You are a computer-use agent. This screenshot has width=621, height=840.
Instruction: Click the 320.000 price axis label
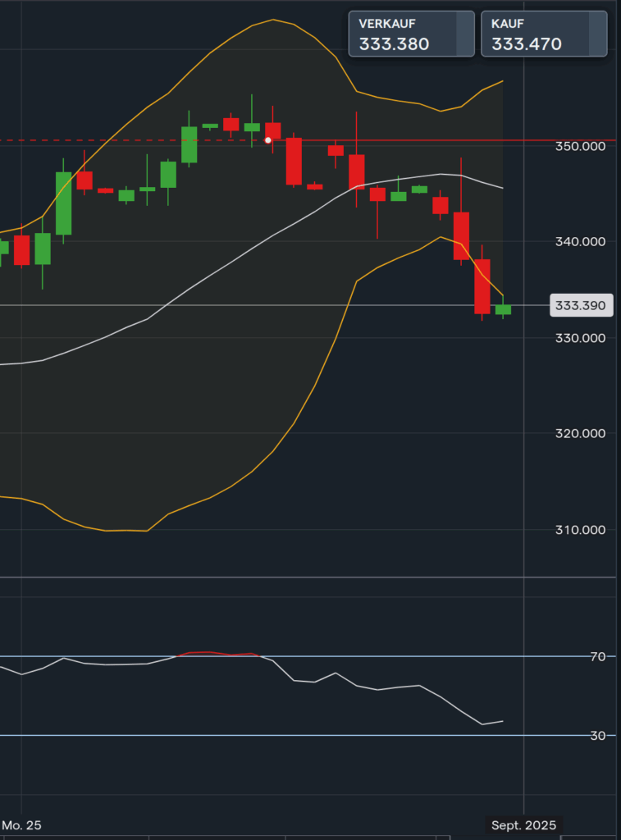coord(580,433)
